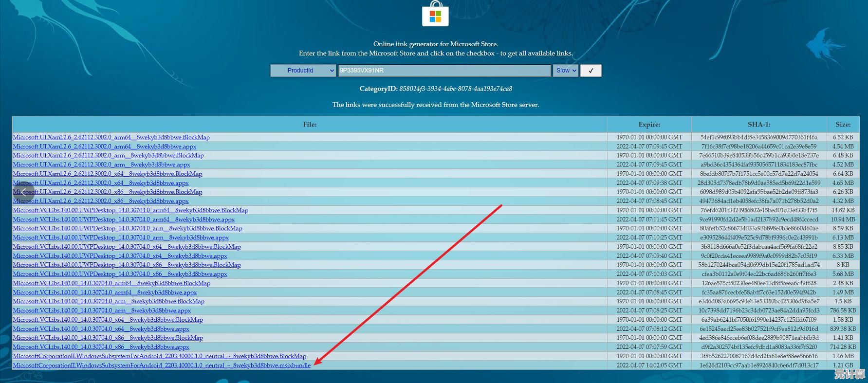868x383 pixels.
Task: Click the SHA-1 column header
Action: pos(758,125)
